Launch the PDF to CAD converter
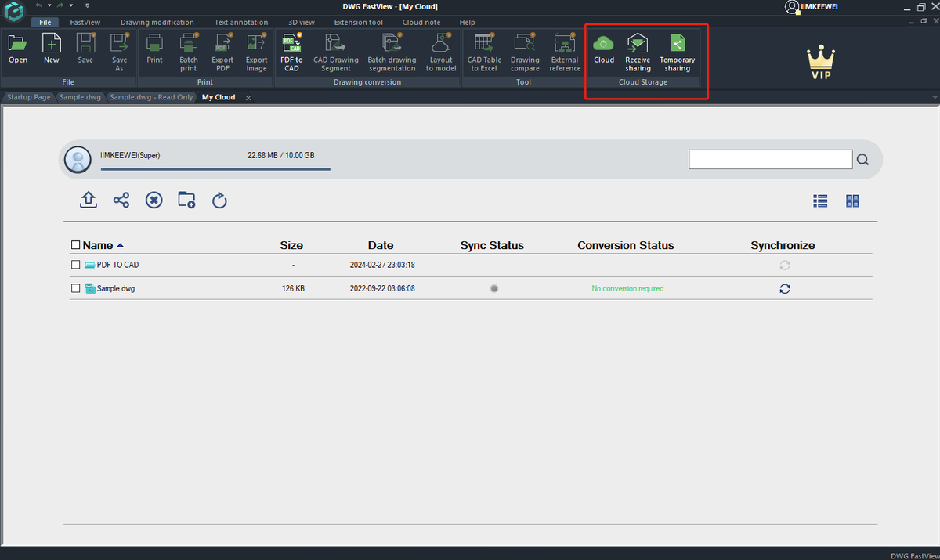The image size is (940, 560). [x=292, y=52]
